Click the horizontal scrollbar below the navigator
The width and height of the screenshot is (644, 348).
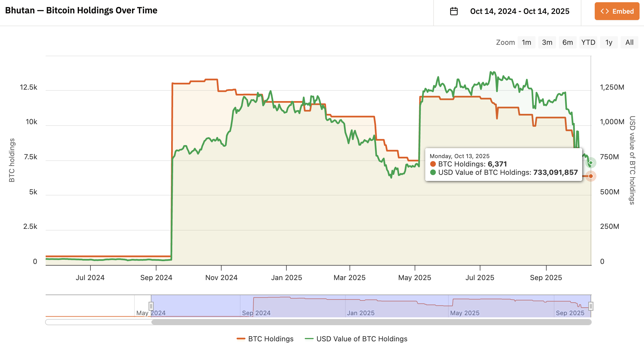362,322
